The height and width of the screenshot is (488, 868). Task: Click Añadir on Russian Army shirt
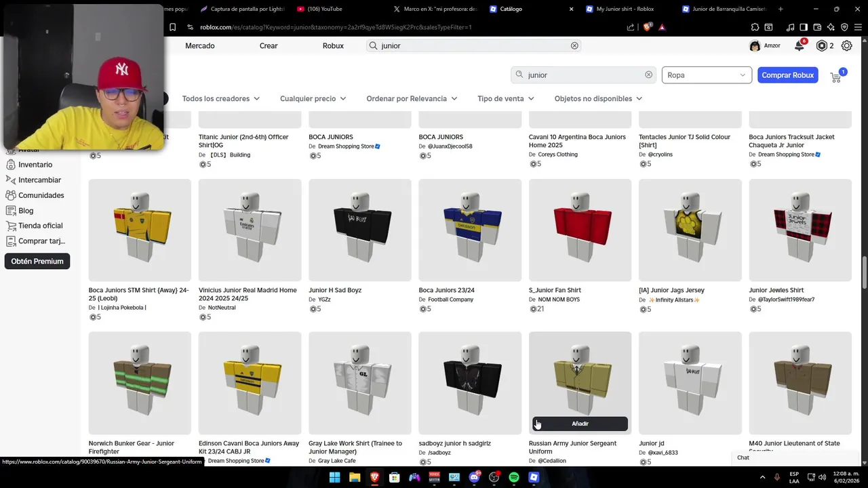point(580,424)
